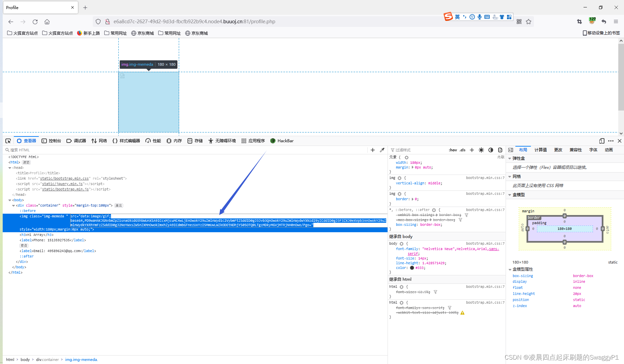Reload the current page
This screenshot has width=624, height=364.
(x=35, y=22)
